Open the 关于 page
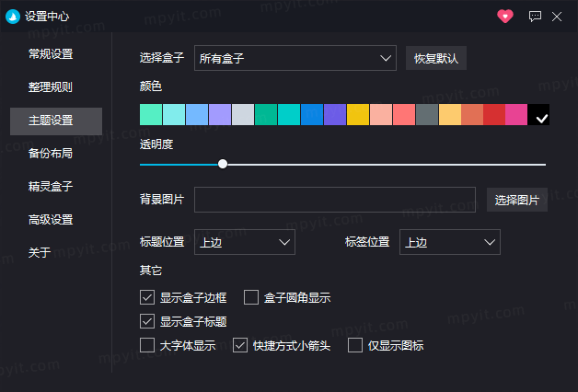Screen dimensions: 578x392 [40, 253]
